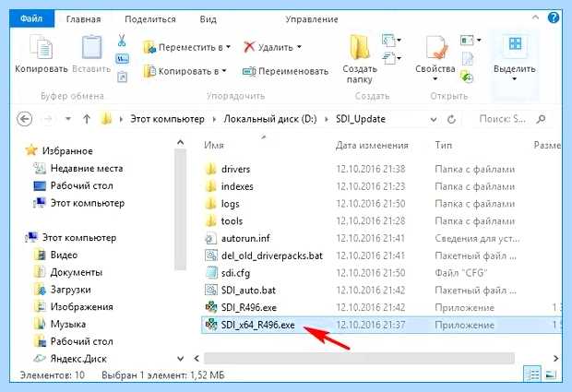This screenshot has width=572, height=392.
Task: Collapse the ribbon with the chevron
Action: point(535,18)
